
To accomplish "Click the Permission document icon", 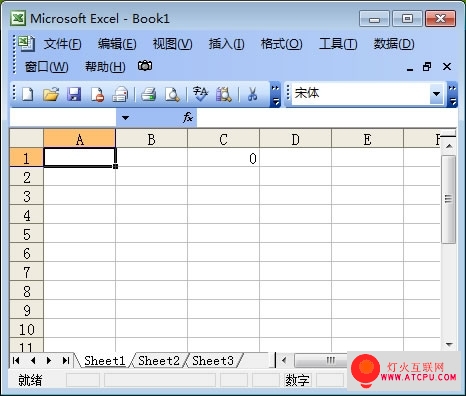I will 97,94.
